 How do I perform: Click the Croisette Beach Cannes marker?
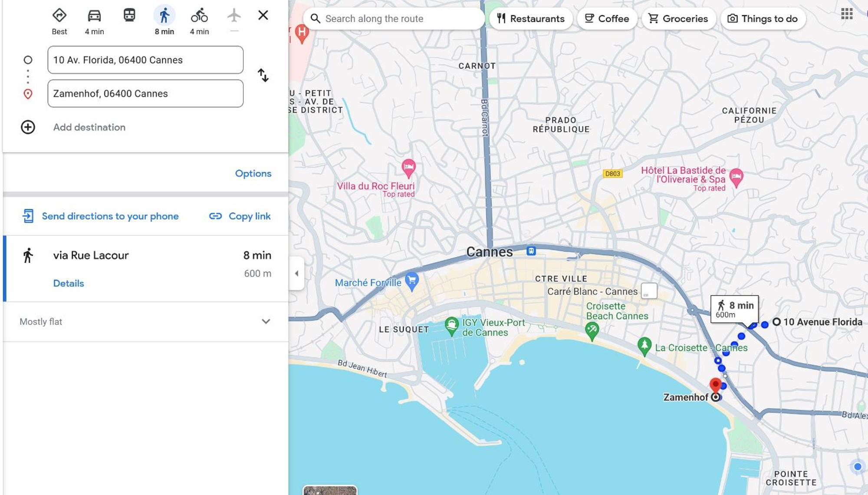click(x=592, y=332)
